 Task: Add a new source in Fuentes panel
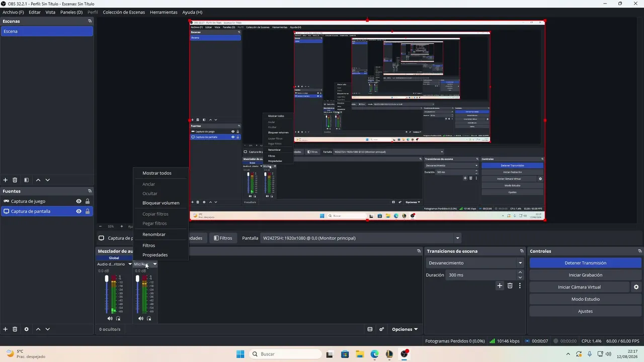tap(6, 329)
